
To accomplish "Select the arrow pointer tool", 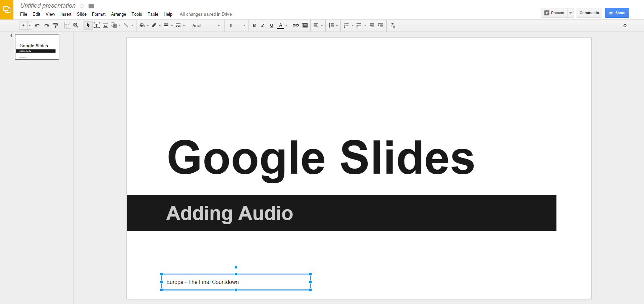I will coord(88,25).
